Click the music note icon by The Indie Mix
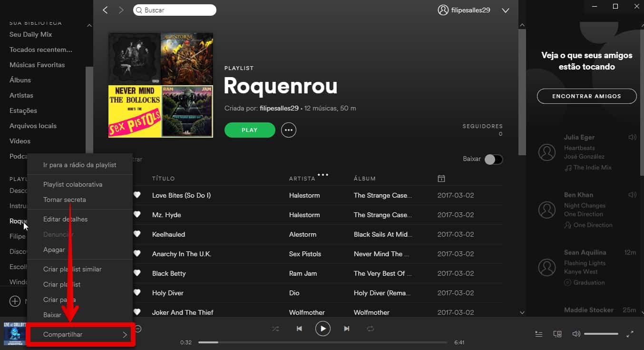The width and height of the screenshot is (644, 350). pos(568,168)
